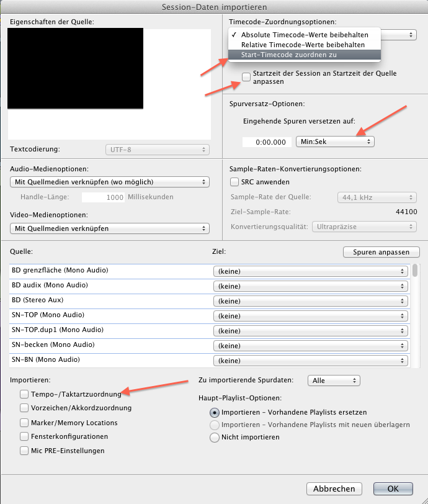Select source track 'SN-TOP (Mono Audio)'
This screenshot has width=428, height=504.
click(x=48, y=315)
